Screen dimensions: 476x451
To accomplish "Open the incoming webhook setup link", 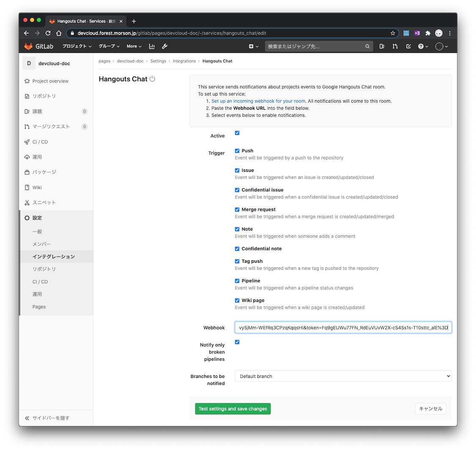I will click(258, 101).
